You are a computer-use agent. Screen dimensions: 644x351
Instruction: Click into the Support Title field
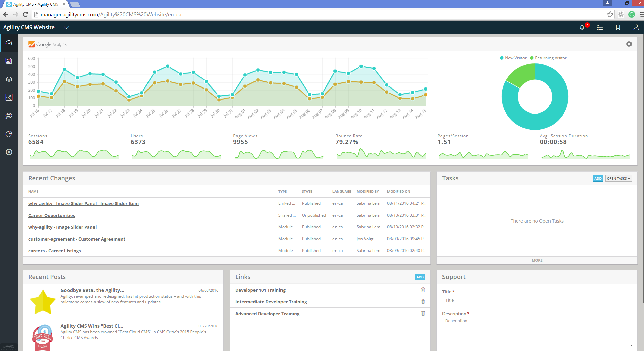[x=537, y=300]
